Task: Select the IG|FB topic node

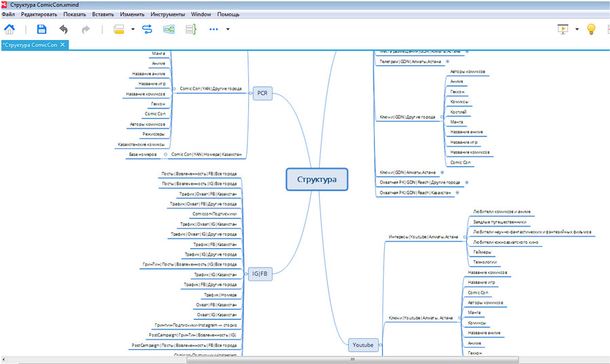Action: [x=260, y=274]
